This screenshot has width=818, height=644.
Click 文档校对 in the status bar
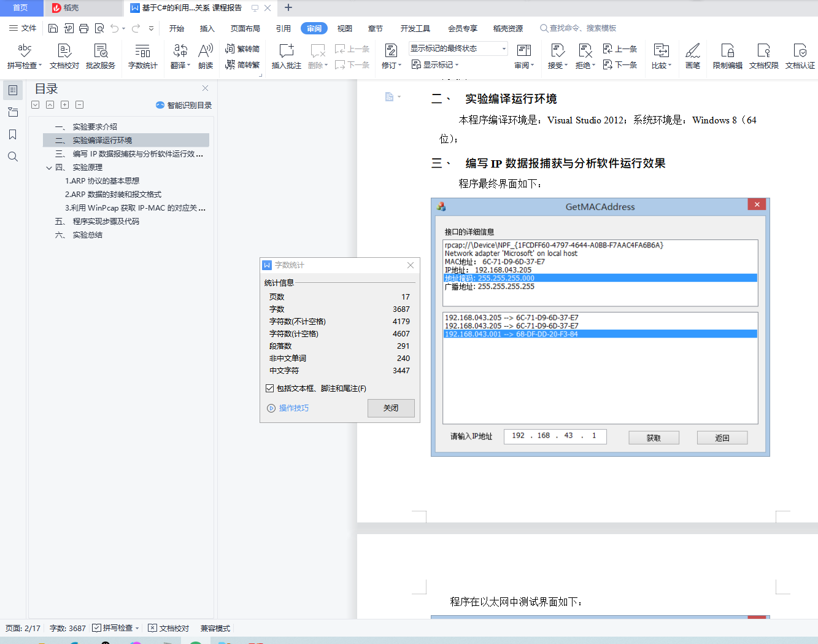169,628
